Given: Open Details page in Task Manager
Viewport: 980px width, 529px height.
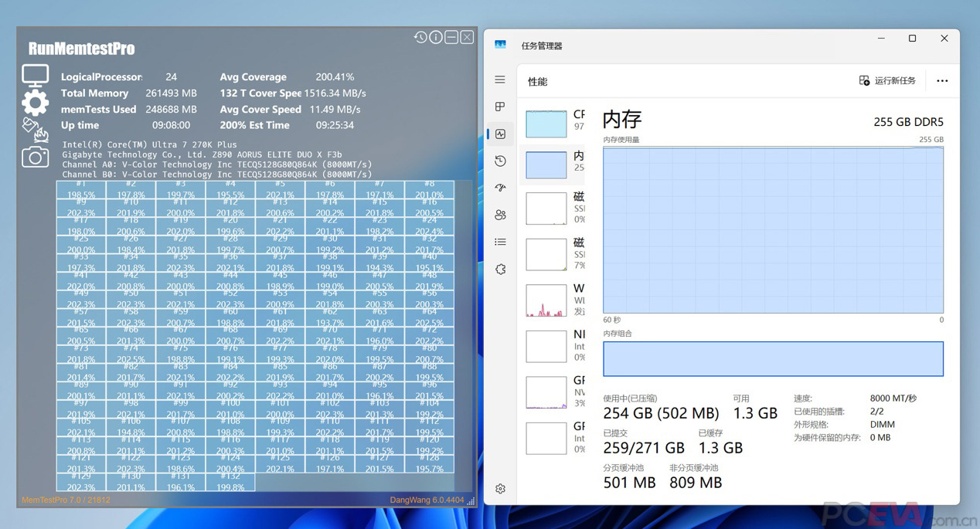Looking at the screenshot, I should click(x=500, y=242).
